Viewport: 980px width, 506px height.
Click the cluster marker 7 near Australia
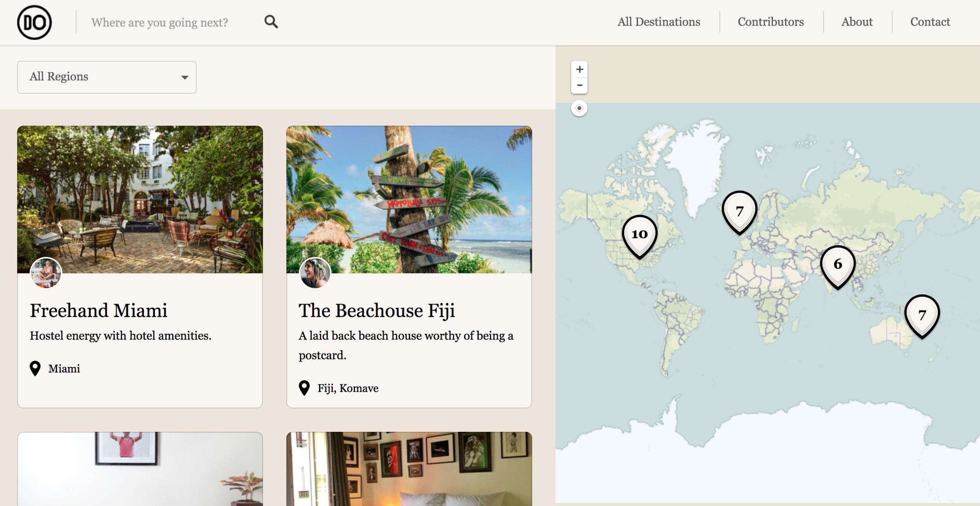tap(922, 317)
